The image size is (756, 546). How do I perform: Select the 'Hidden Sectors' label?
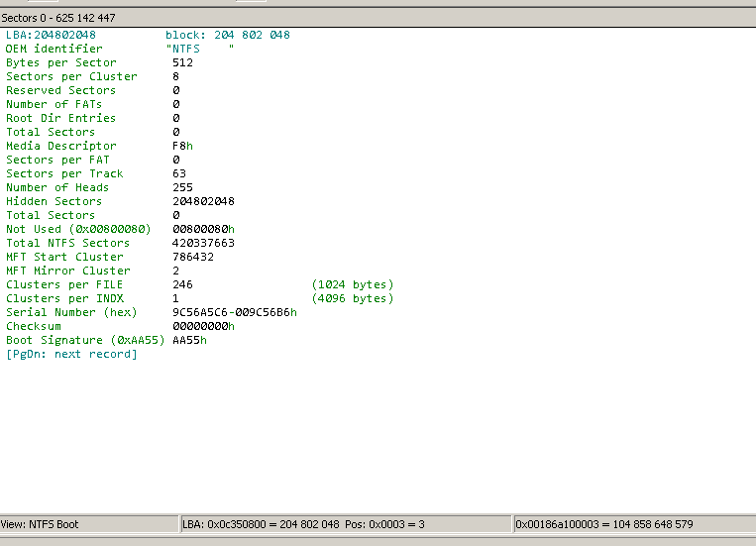click(54, 201)
